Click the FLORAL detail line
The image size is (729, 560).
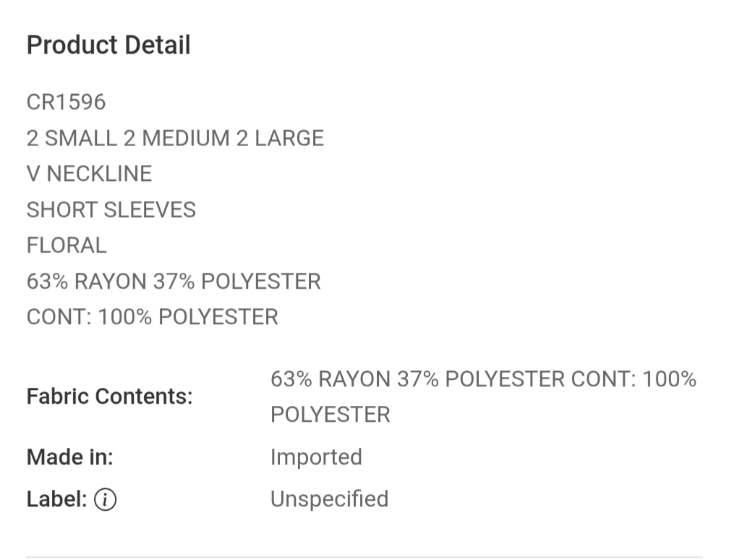67,245
